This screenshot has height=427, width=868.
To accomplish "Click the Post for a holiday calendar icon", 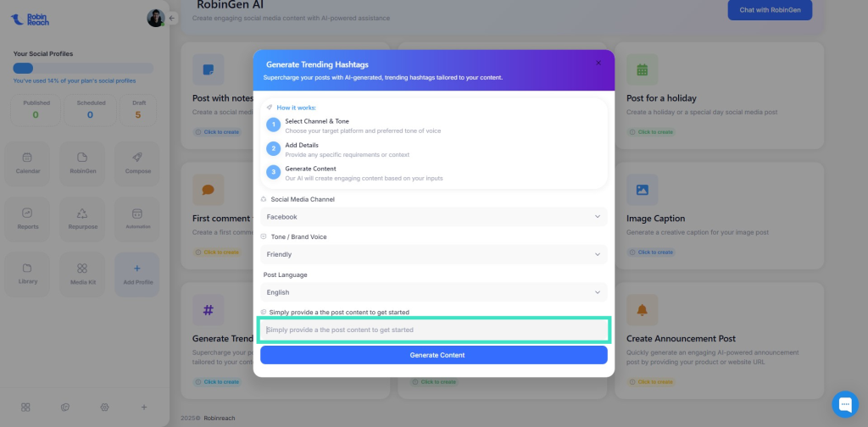I will (643, 69).
